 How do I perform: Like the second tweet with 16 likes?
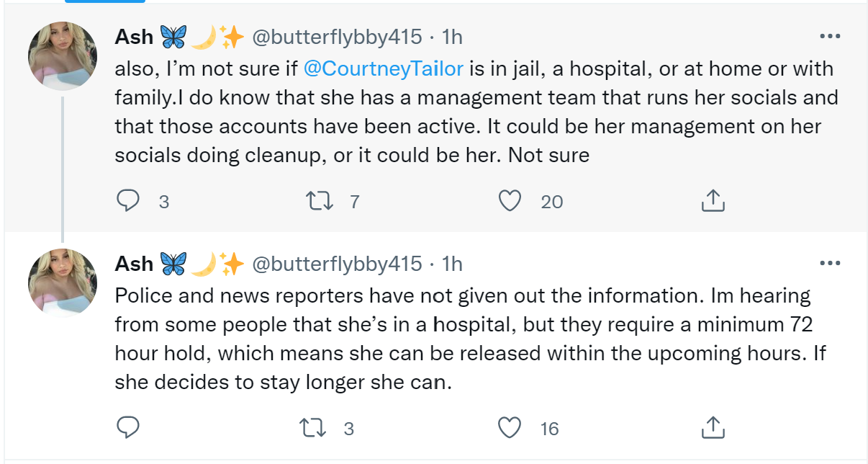pos(510,429)
